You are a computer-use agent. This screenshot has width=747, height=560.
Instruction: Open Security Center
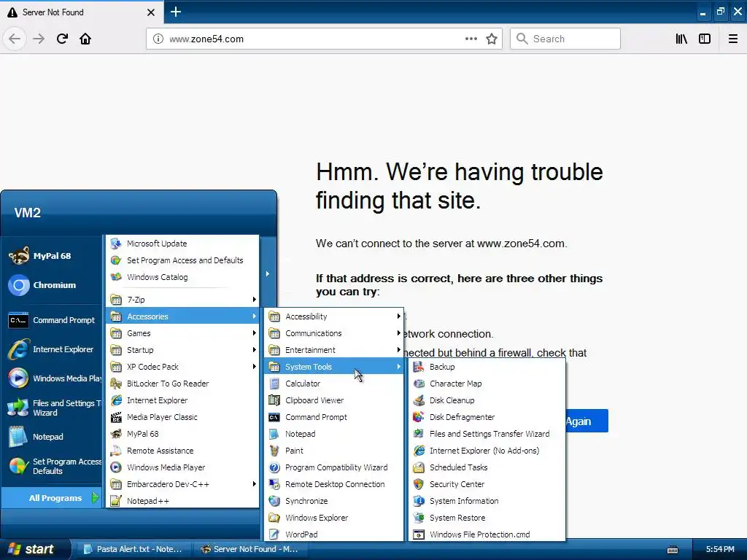(x=487, y=484)
